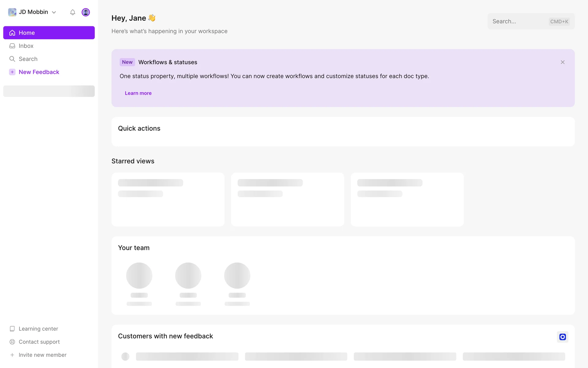The image size is (588, 368).
Task: Go to the Home menu item
Action: (49, 33)
